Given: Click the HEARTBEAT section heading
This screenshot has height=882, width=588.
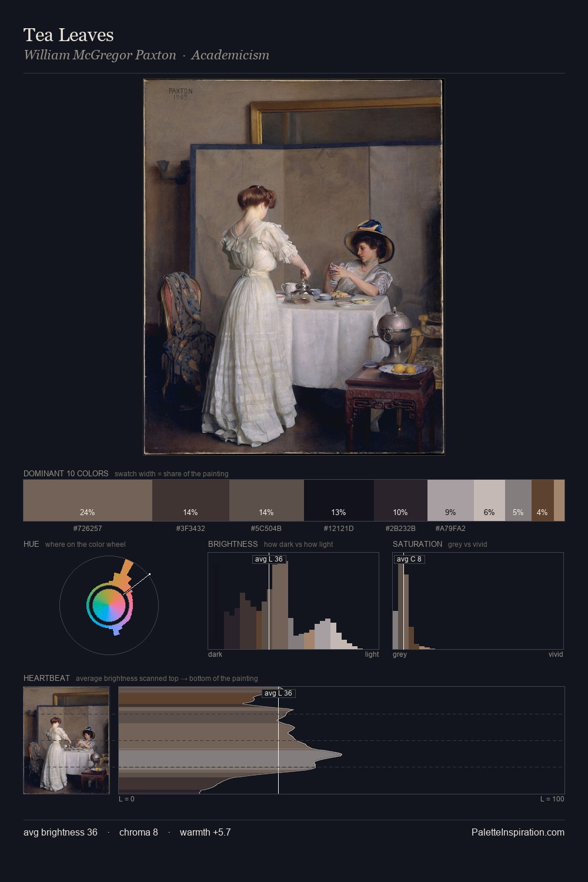Looking at the screenshot, I should (x=46, y=678).
